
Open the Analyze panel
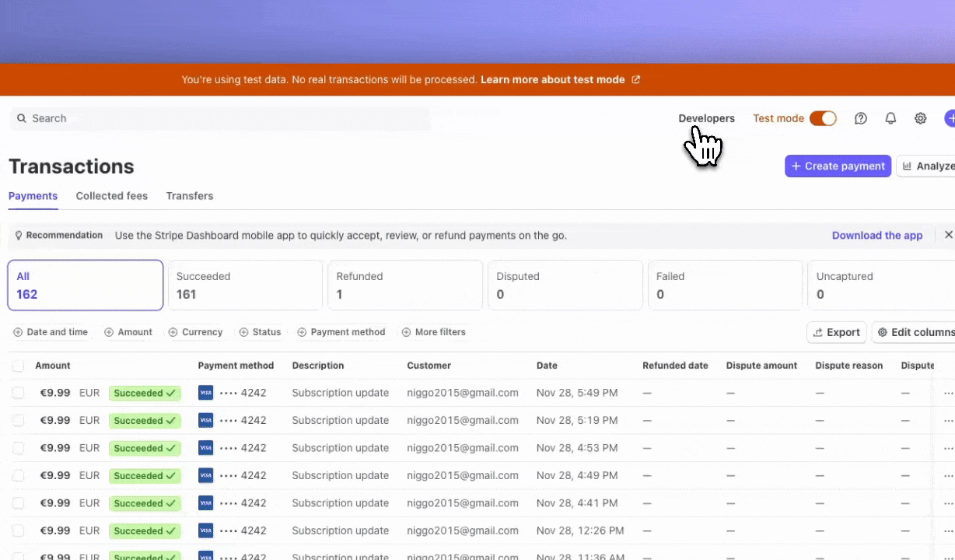(x=931, y=166)
